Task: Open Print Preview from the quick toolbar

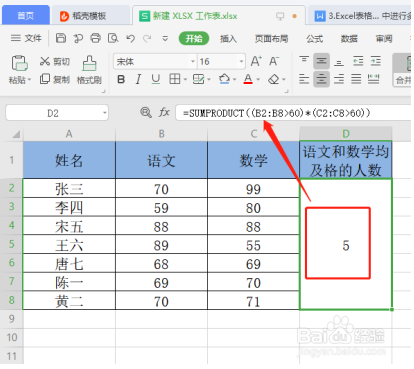Action: [113, 38]
